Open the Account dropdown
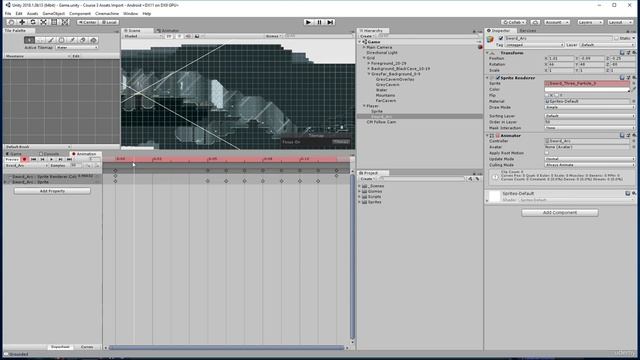The width and height of the screenshot is (640, 360). click(x=556, y=22)
